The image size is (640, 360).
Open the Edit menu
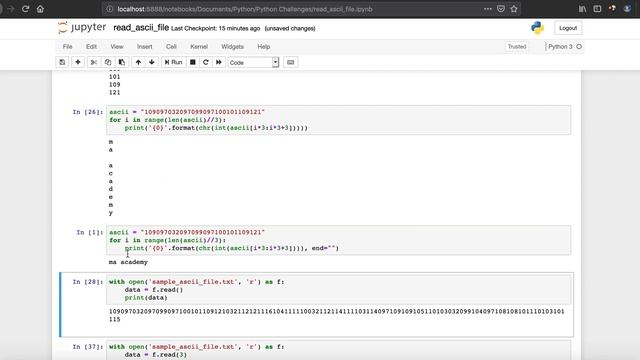(x=91, y=47)
